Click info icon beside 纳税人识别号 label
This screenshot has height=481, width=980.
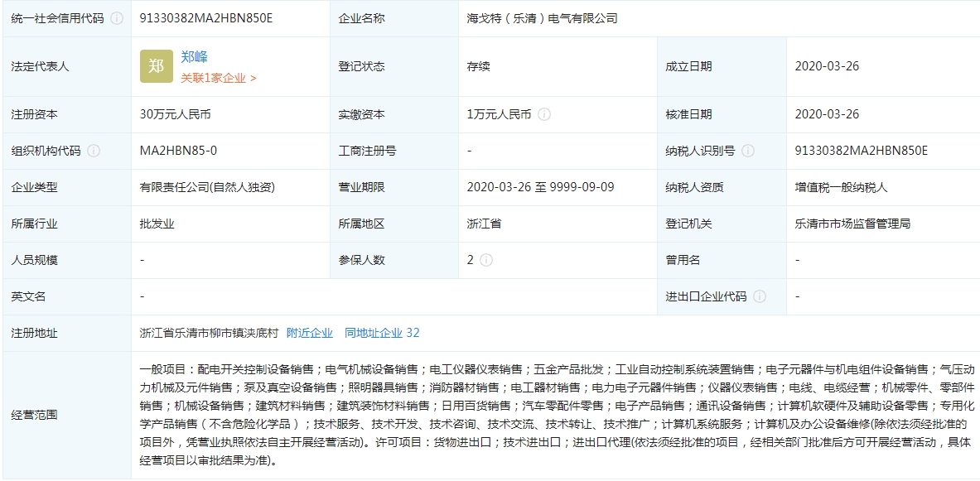pos(748,151)
